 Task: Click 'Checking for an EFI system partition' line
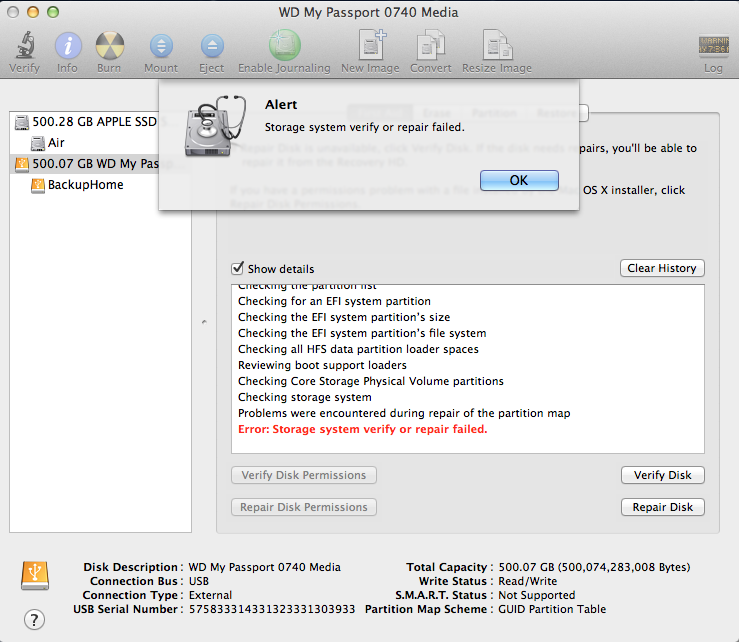[334, 301]
